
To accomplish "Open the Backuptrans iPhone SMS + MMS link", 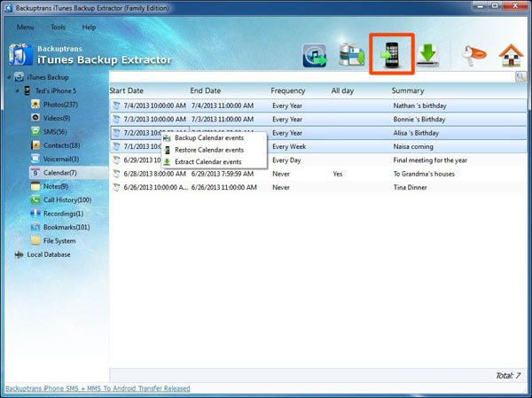I will click(98, 388).
